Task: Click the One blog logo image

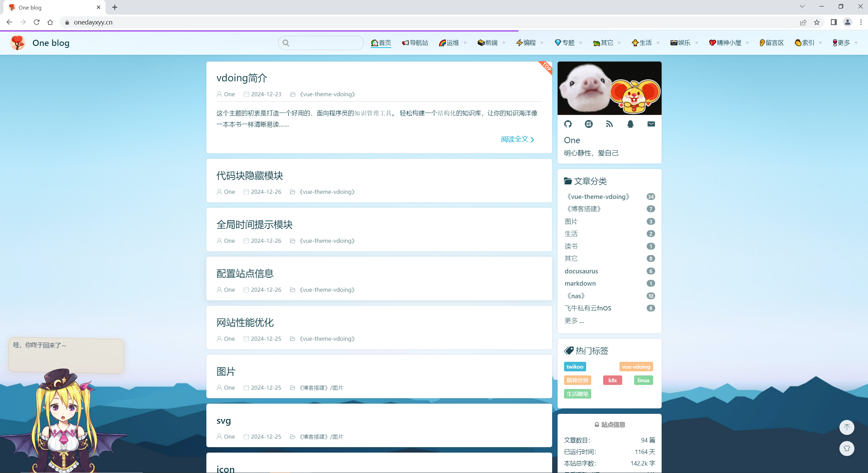Action: (18, 43)
